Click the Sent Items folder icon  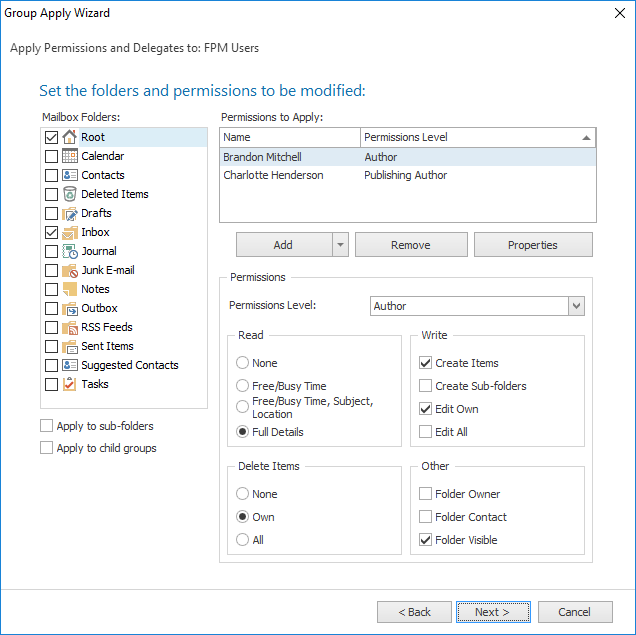pyautogui.click(x=70, y=346)
